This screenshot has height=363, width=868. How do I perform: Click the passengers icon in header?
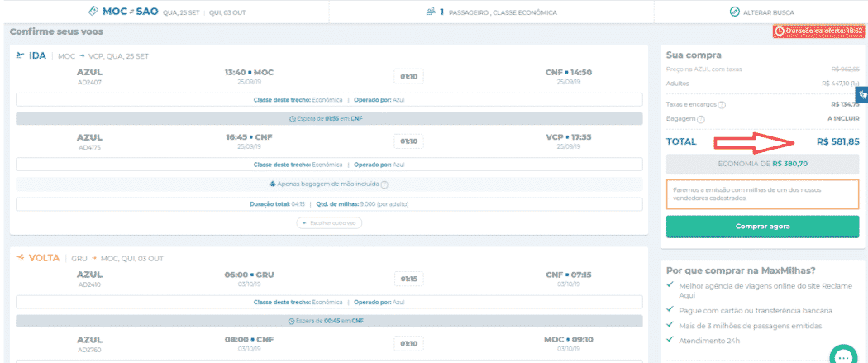[x=432, y=12]
